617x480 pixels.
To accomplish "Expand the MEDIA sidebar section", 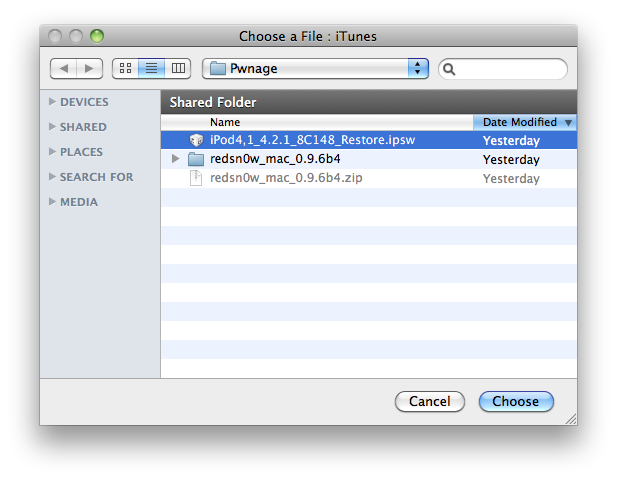I will click(x=52, y=202).
